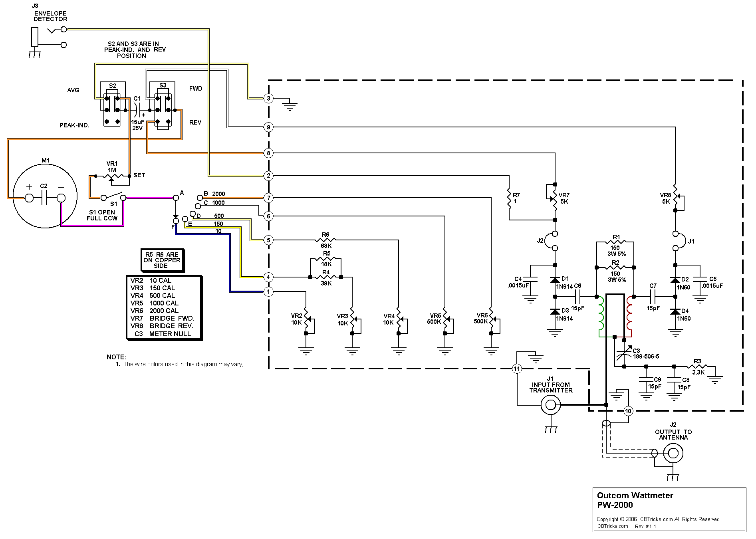Click the VR7 BRIDGE FWD. legend entry
Image resolution: width=756 pixels, height=539 pixels.
pyautogui.click(x=162, y=318)
